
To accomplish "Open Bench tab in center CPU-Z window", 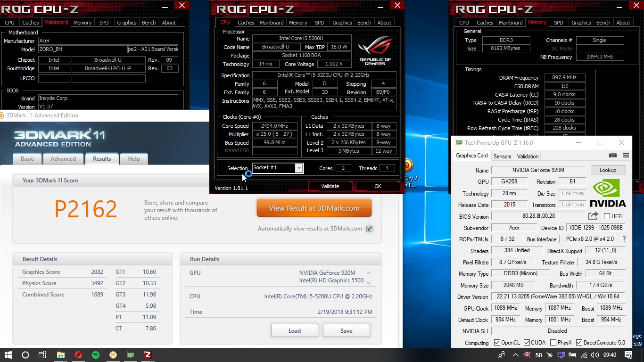I will click(x=364, y=22).
